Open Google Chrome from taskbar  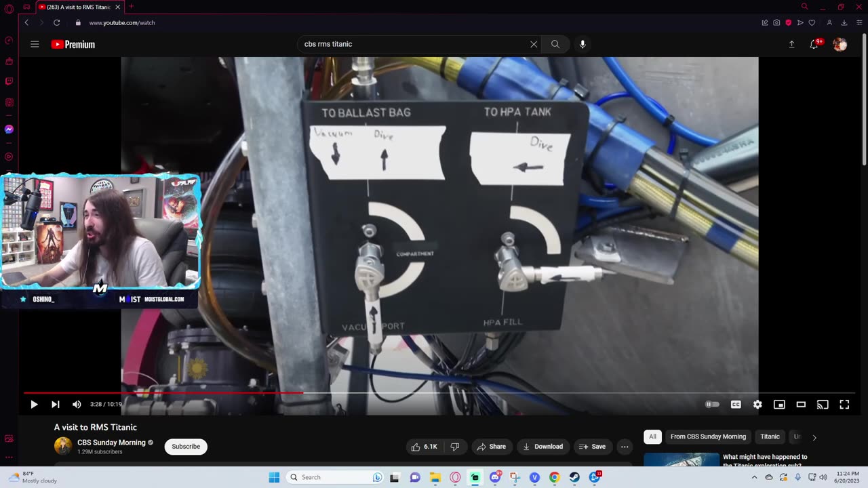pyautogui.click(x=554, y=477)
